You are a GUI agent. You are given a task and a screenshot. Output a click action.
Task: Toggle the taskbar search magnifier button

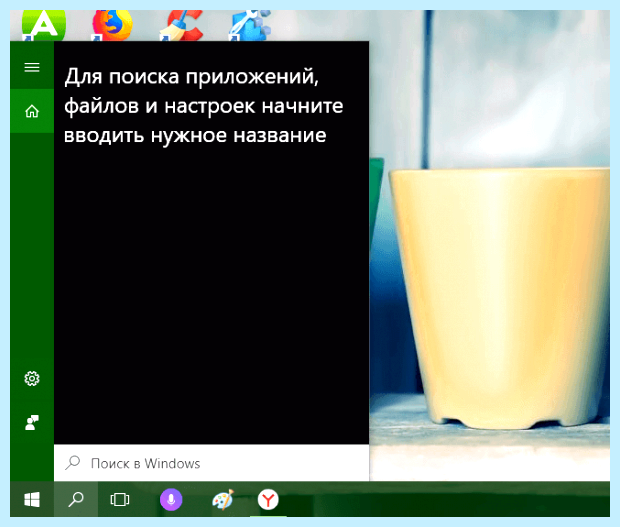pyautogui.click(x=76, y=499)
